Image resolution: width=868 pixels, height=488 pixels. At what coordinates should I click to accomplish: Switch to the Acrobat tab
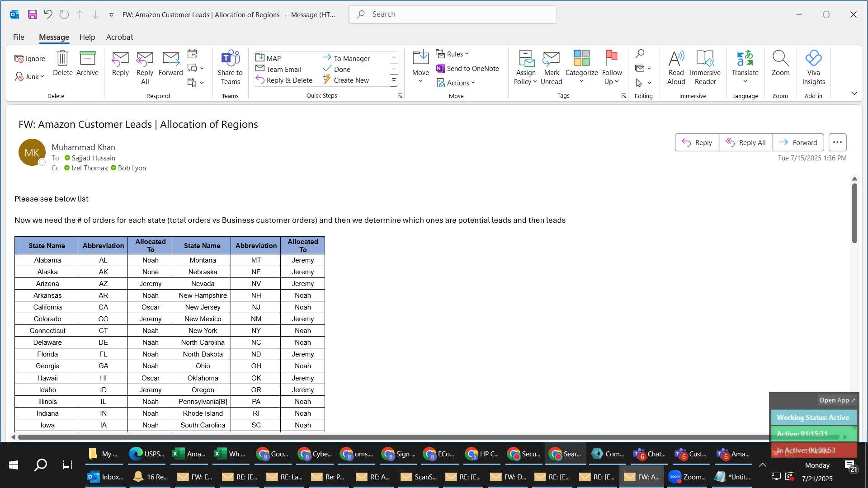(x=119, y=37)
